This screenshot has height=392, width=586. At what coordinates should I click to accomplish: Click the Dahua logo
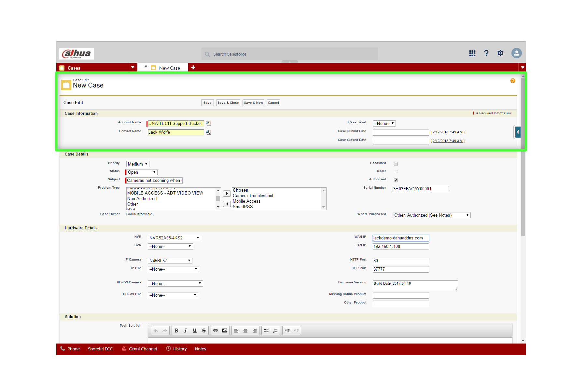click(77, 54)
